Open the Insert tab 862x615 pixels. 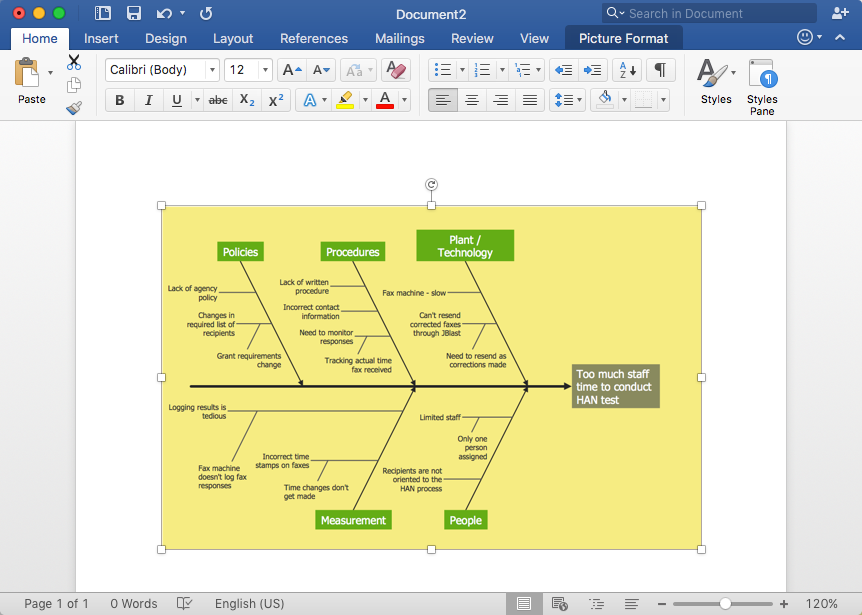(x=101, y=38)
